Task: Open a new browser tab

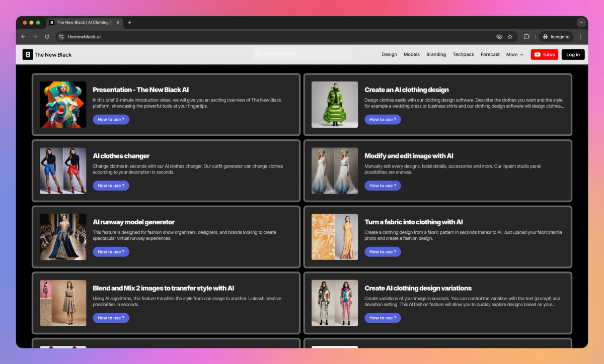Action: (129, 23)
